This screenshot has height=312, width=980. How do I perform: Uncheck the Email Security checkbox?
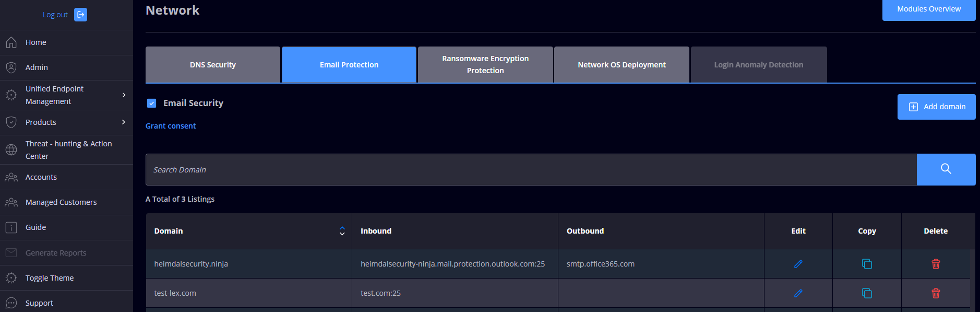[x=152, y=103]
